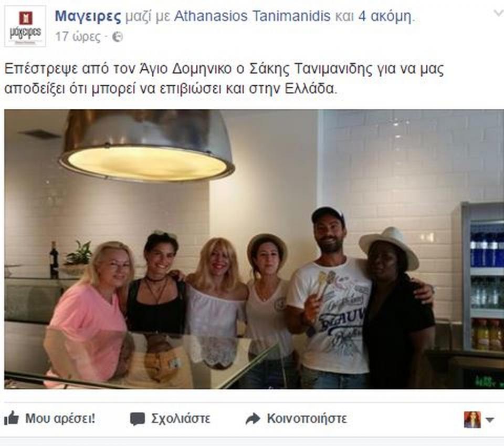Show the 4 ακόμη tagged people

click(385, 16)
